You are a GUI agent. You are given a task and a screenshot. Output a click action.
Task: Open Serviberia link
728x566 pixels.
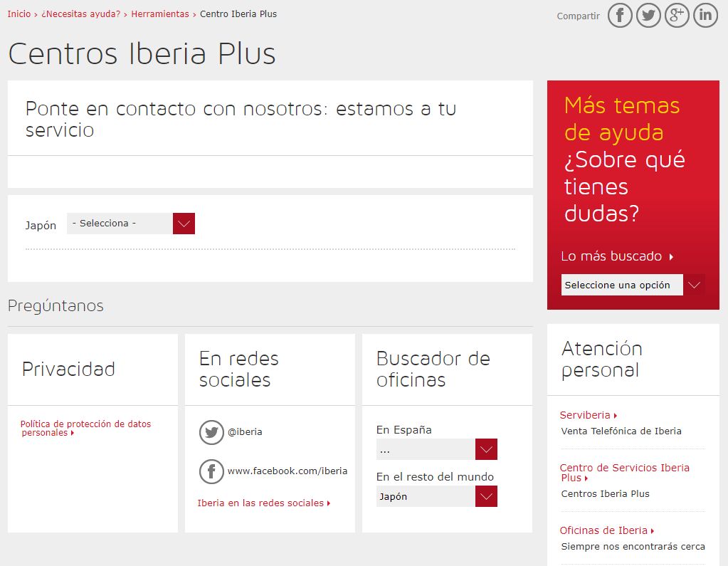click(x=589, y=415)
